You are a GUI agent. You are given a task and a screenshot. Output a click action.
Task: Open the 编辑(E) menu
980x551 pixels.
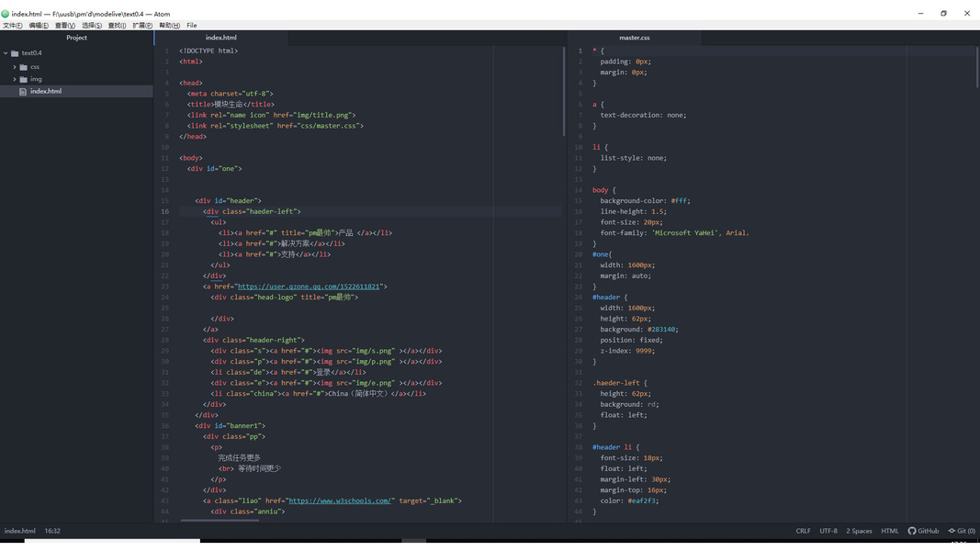(x=39, y=26)
